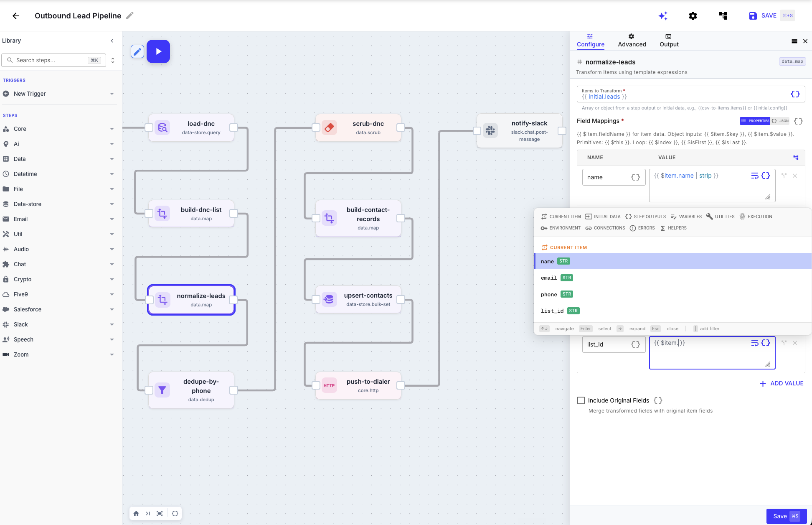Open canvas JSON braces icon
Image resolution: width=812 pixels, height=525 pixels.
(175, 513)
